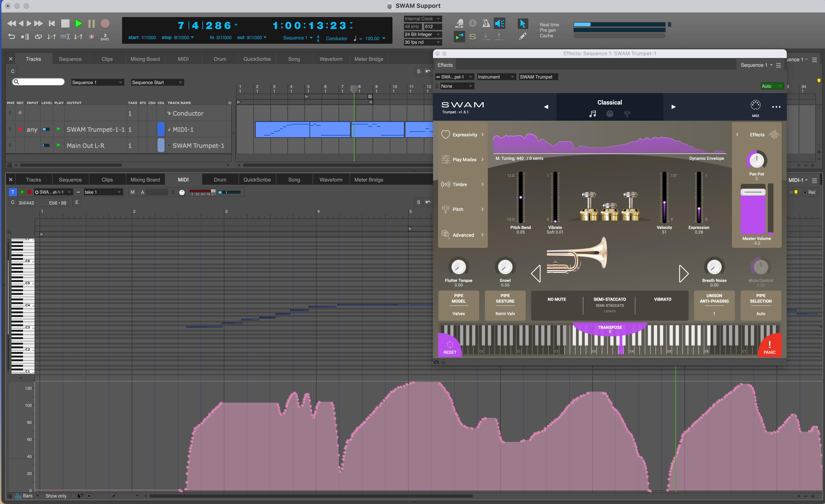This screenshot has height=504, width=825.
Task: Toggle the Rel checkbox
Action: click(x=805, y=192)
